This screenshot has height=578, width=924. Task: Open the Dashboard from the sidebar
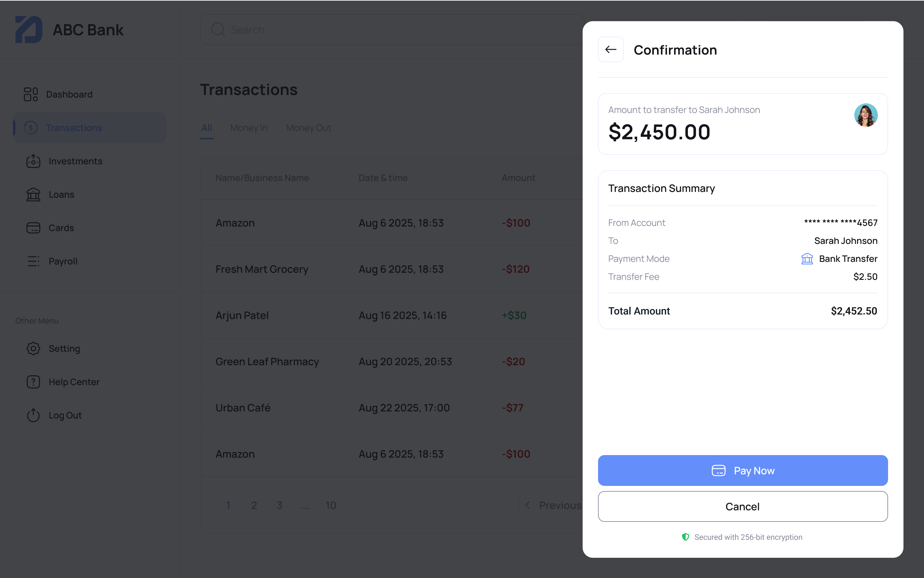tap(69, 94)
